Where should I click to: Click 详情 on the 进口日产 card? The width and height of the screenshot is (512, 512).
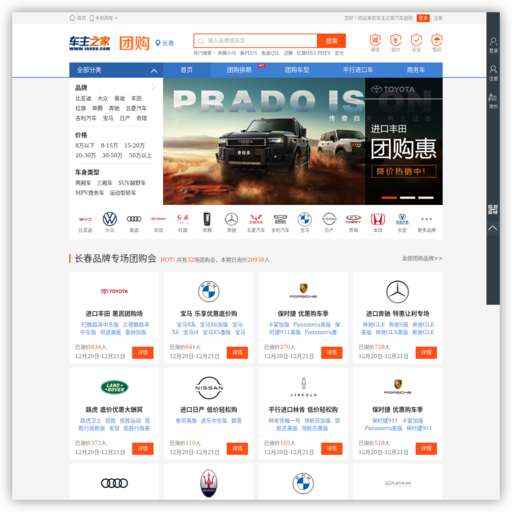tap(237, 449)
